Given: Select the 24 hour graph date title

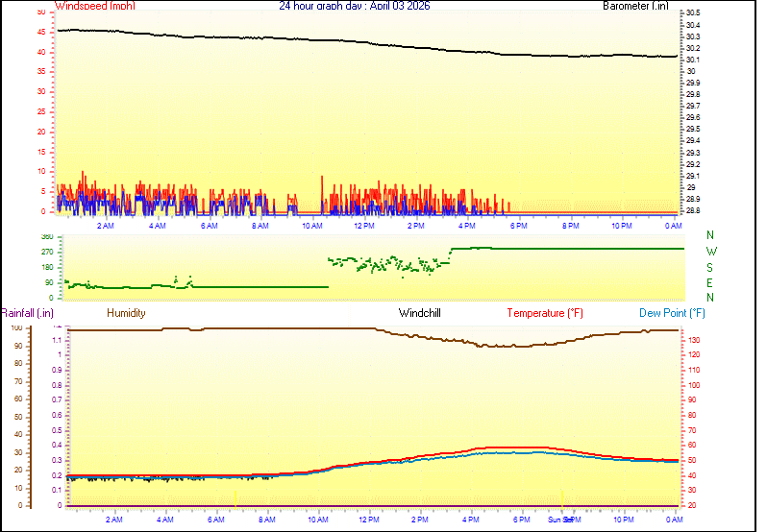Looking at the screenshot, I should 355,6.
